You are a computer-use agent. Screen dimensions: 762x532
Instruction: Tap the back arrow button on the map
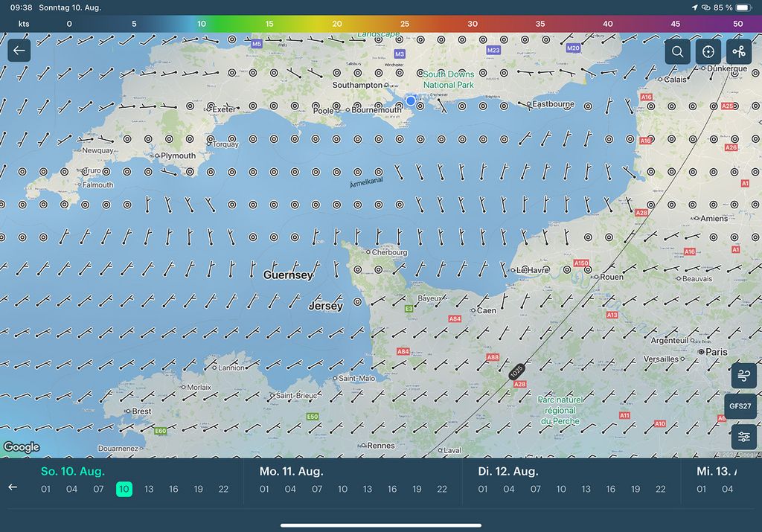click(19, 51)
